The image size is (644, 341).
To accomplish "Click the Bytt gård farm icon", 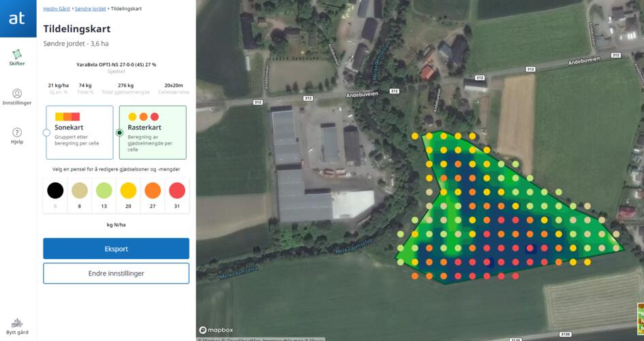I will [x=17, y=323].
